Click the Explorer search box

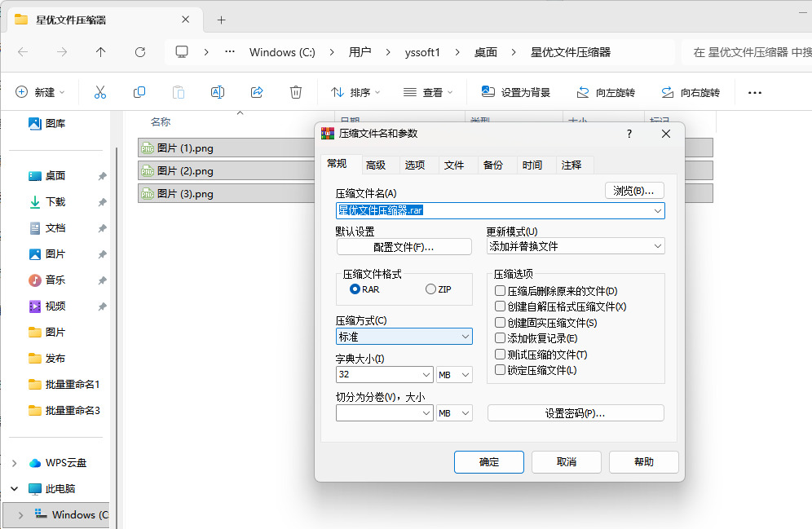click(x=747, y=52)
